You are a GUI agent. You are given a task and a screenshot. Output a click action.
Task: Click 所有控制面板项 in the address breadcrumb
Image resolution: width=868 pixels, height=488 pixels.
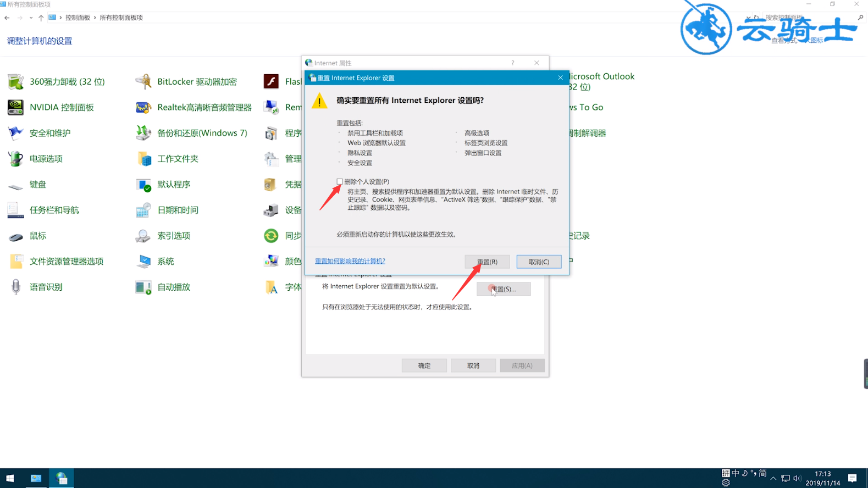click(x=121, y=18)
